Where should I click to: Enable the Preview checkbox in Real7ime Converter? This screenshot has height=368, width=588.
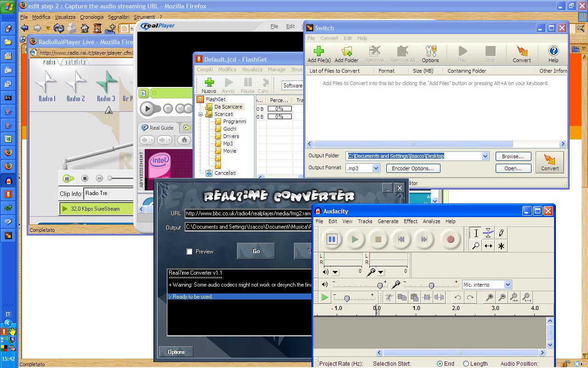(x=189, y=252)
